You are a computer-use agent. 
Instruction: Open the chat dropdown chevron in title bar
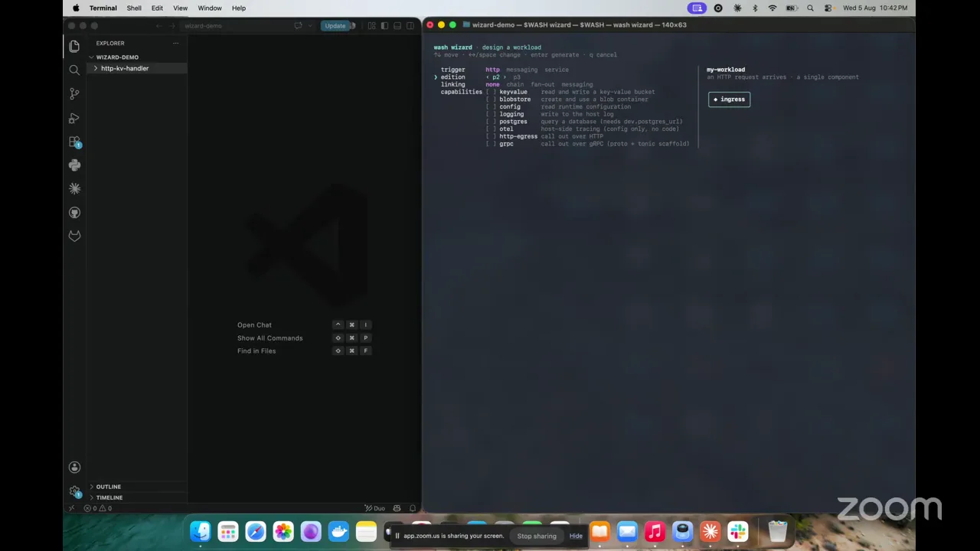(x=309, y=26)
